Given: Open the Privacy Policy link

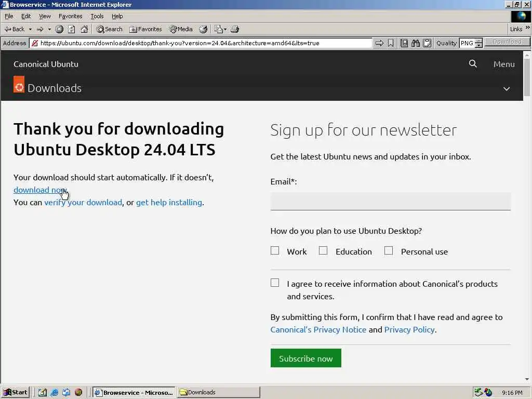Looking at the screenshot, I should coord(409,330).
